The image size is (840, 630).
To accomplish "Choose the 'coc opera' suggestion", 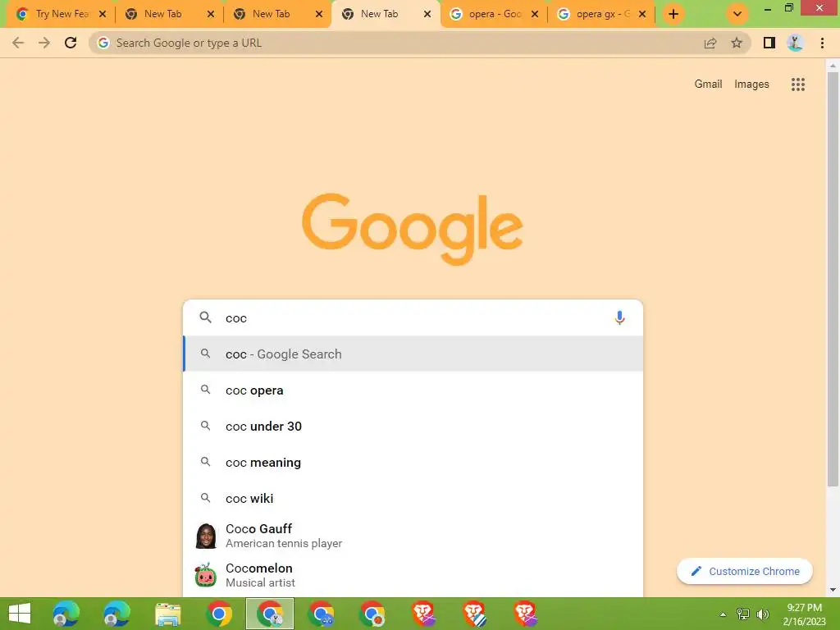I will [x=413, y=390].
